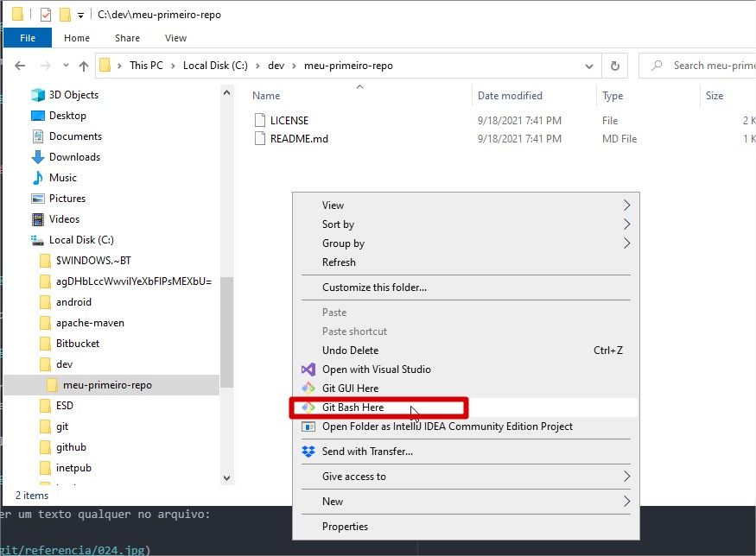
Task: Click the Git Bash Here icon
Action: pos(308,408)
